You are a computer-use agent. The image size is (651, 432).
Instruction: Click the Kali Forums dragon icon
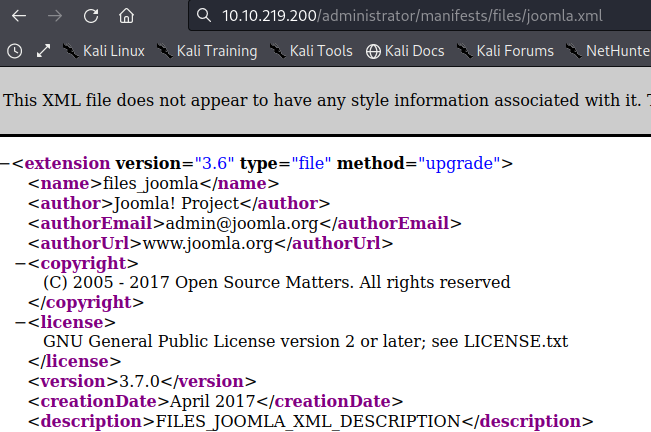pyautogui.click(x=464, y=51)
